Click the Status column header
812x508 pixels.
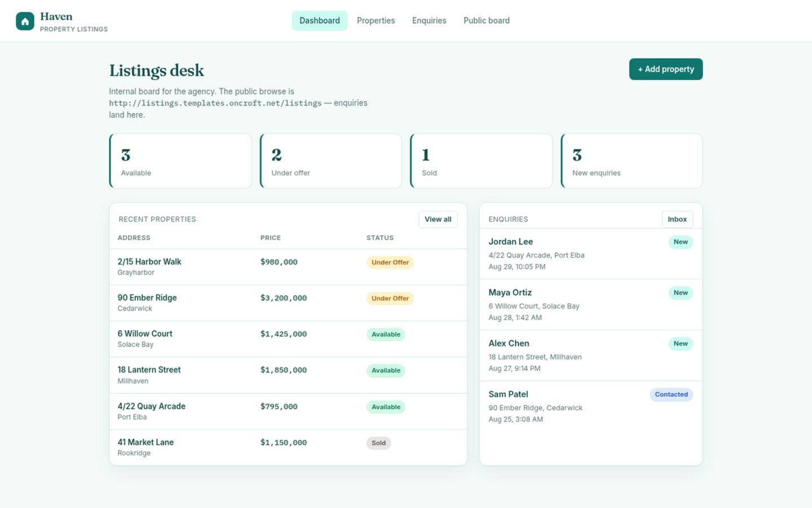(x=380, y=238)
